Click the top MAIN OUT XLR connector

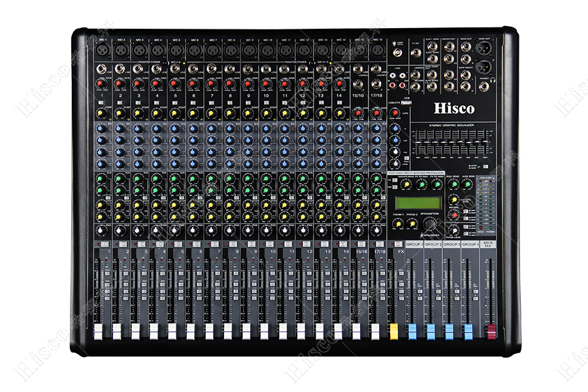tap(484, 49)
